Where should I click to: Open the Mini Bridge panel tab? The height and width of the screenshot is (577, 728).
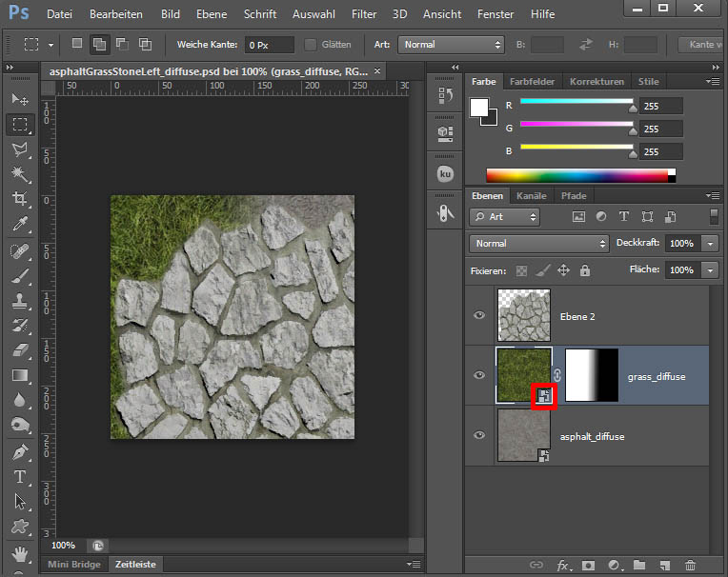[x=74, y=565]
